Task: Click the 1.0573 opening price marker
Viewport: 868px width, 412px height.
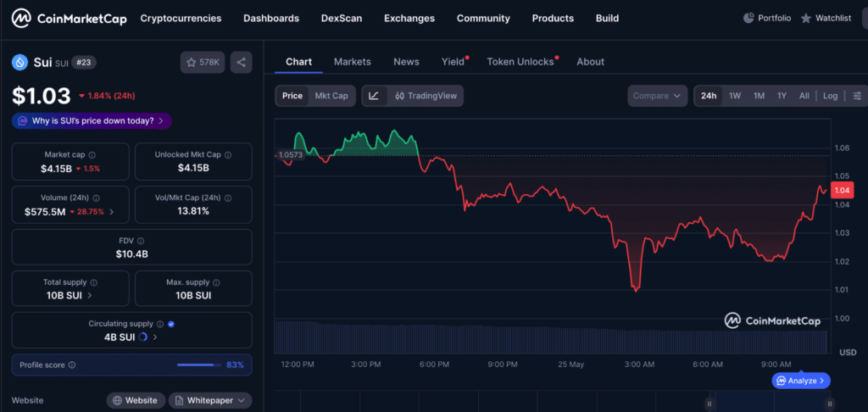Action: click(290, 155)
